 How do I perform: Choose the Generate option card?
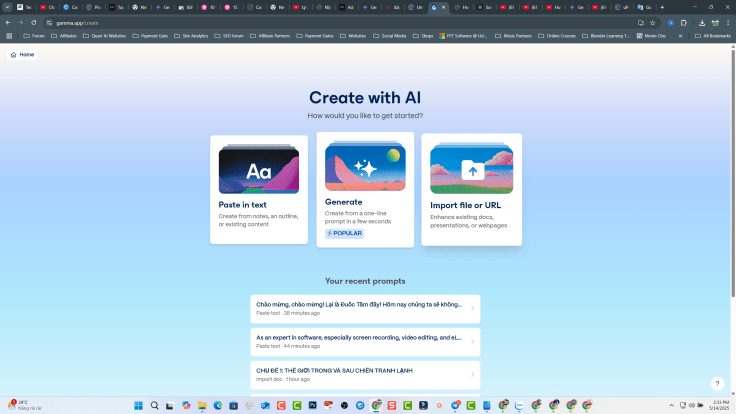pyautogui.click(x=365, y=189)
